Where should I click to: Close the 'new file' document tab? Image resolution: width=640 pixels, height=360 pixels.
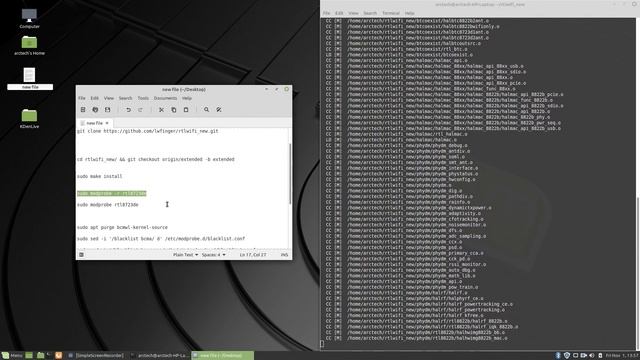click(107, 123)
